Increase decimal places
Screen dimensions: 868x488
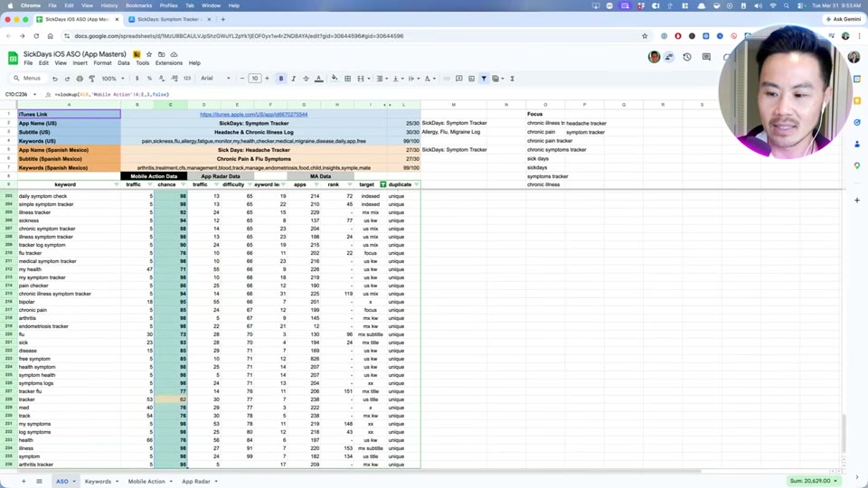(175, 79)
